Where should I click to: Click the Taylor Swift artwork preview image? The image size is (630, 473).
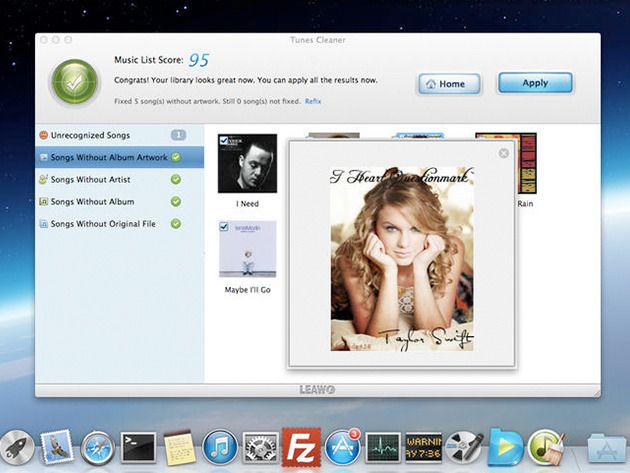coord(402,259)
